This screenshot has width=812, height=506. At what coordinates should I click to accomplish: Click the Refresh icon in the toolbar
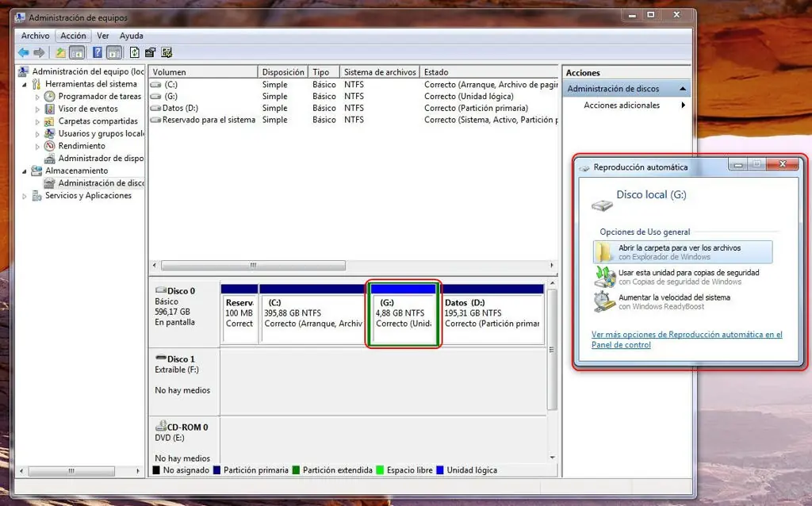[x=135, y=53]
